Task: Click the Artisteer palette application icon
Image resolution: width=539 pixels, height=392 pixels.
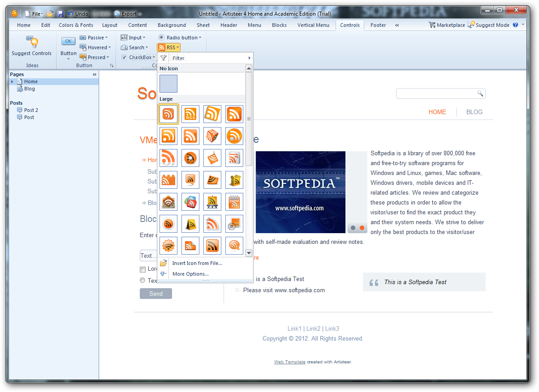Action: (15, 13)
